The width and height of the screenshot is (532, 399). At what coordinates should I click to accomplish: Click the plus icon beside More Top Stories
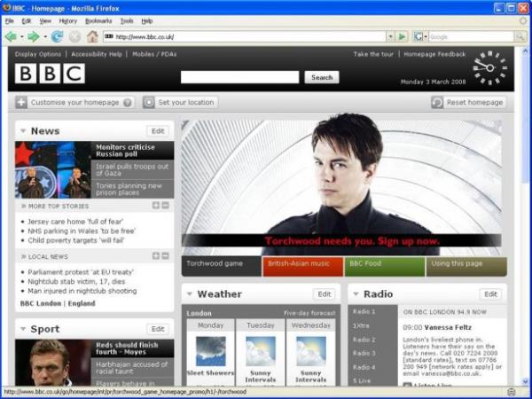tap(156, 206)
